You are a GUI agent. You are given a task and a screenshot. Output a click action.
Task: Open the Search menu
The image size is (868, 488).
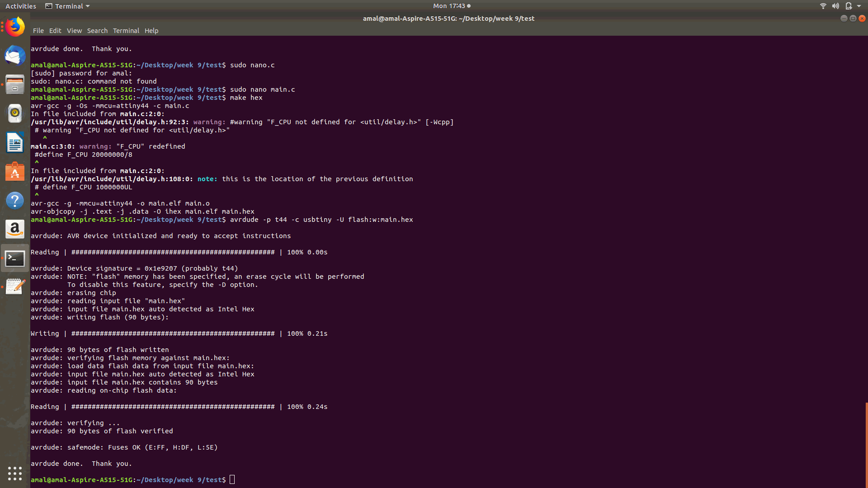[97, 31]
